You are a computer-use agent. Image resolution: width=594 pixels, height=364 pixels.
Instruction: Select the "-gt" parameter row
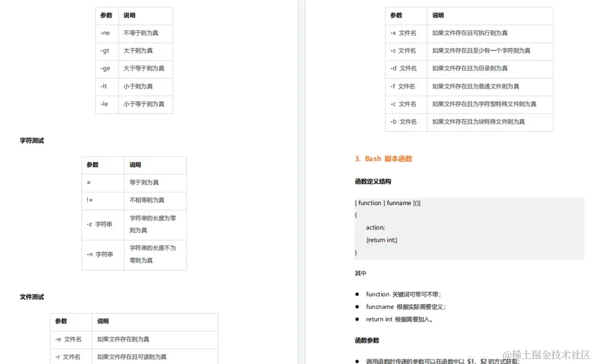[105, 51]
